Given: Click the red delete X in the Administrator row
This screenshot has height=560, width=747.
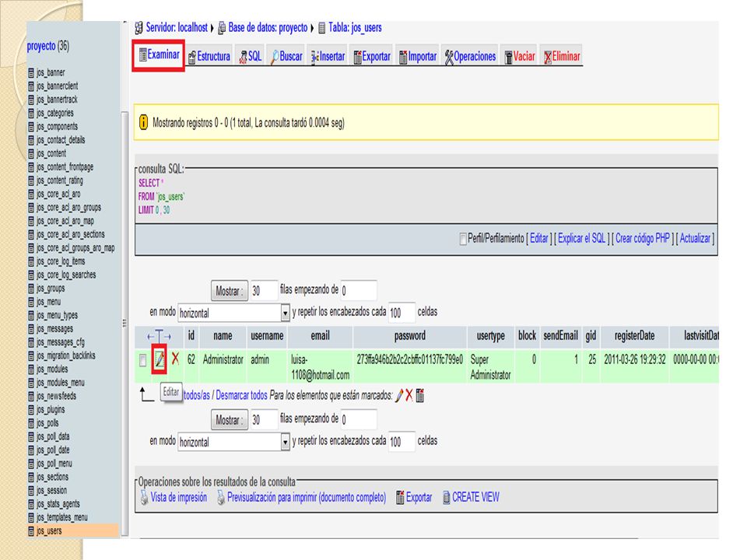Looking at the screenshot, I should click(175, 358).
